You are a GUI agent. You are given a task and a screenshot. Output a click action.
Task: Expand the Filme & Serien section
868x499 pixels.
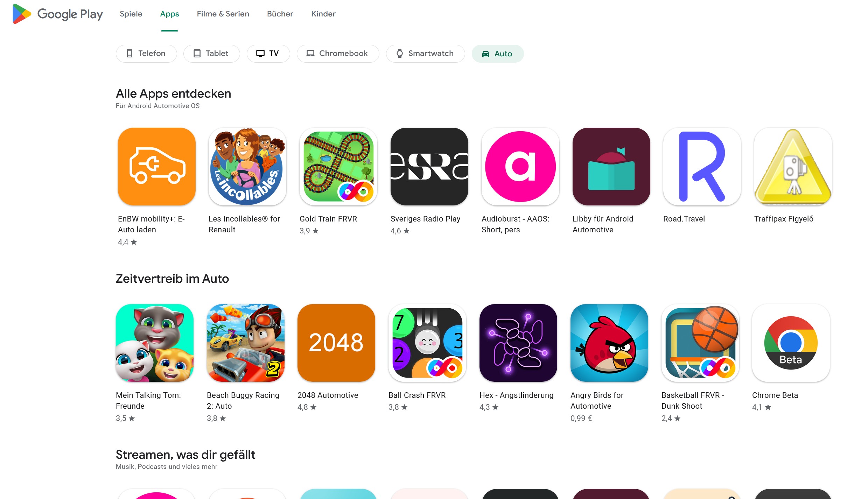pos(223,14)
